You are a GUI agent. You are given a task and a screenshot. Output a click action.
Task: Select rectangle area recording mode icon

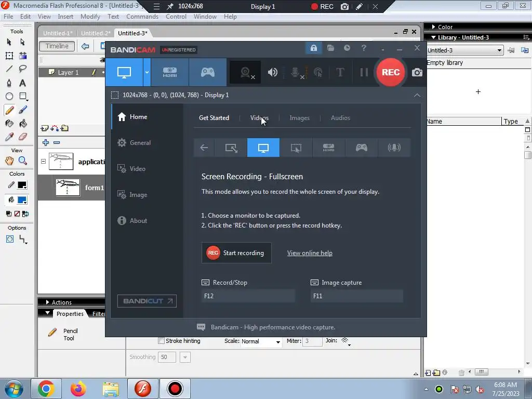coord(231,148)
